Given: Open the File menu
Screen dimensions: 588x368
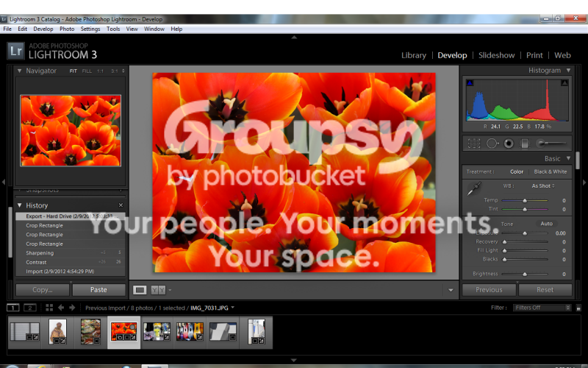Looking at the screenshot, I should point(7,29).
